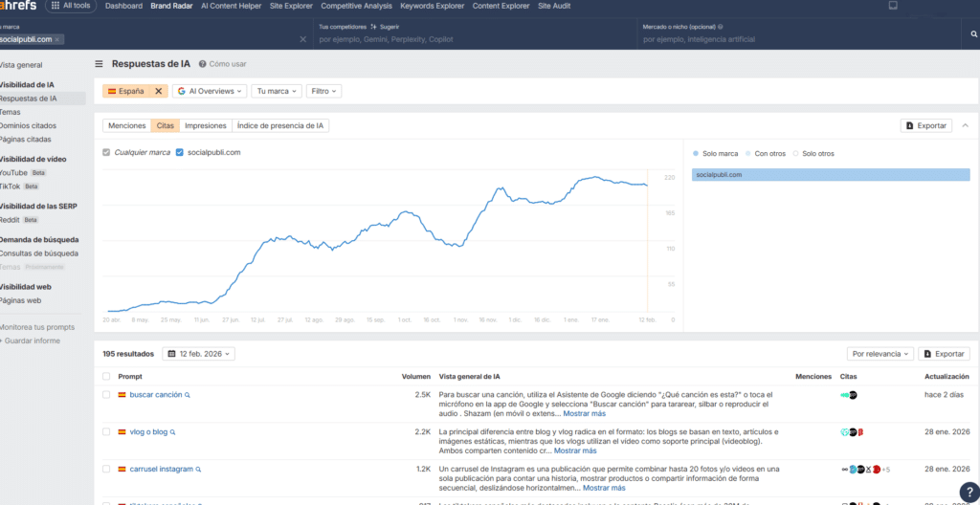Image resolution: width=980 pixels, height=505 pixels.
Task: Click the Tus competidores input field
Action: [477, 39]
